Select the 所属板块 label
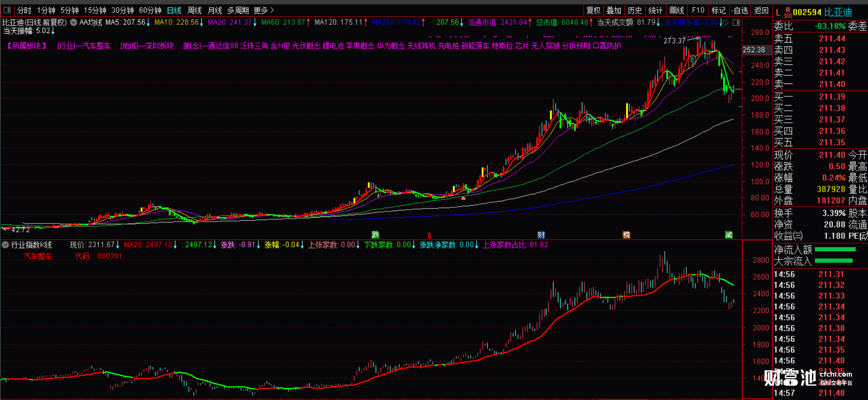Viewport: 868px width, 400px height. [x=27, y=46]
